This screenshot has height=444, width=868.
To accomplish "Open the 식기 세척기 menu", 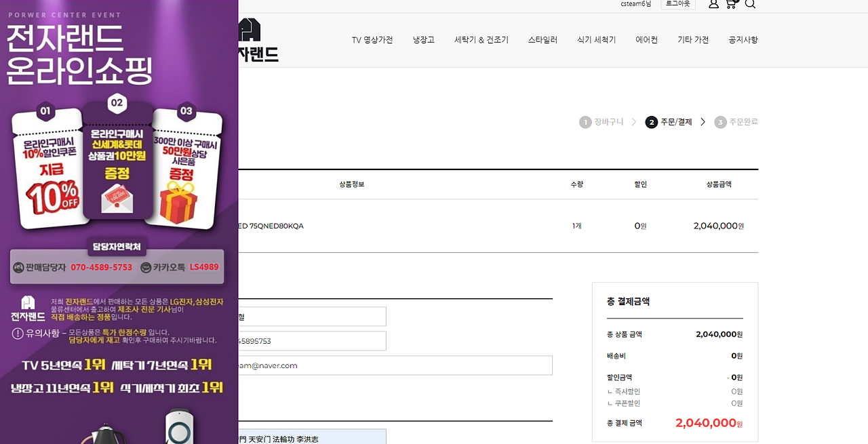I will point(597,40).
